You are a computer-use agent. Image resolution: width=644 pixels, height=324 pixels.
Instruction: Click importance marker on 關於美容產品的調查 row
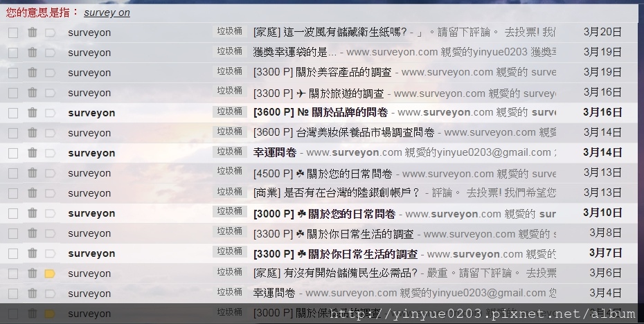coord(50,73)
